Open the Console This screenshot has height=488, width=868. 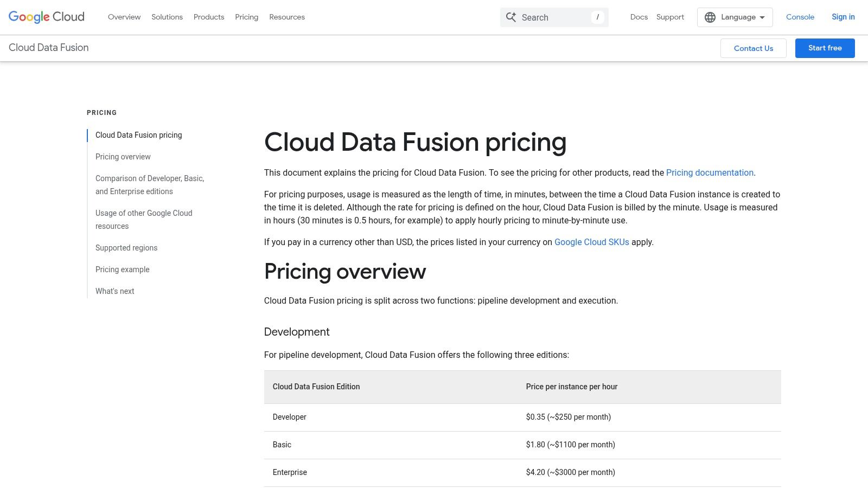pos(800,17)
